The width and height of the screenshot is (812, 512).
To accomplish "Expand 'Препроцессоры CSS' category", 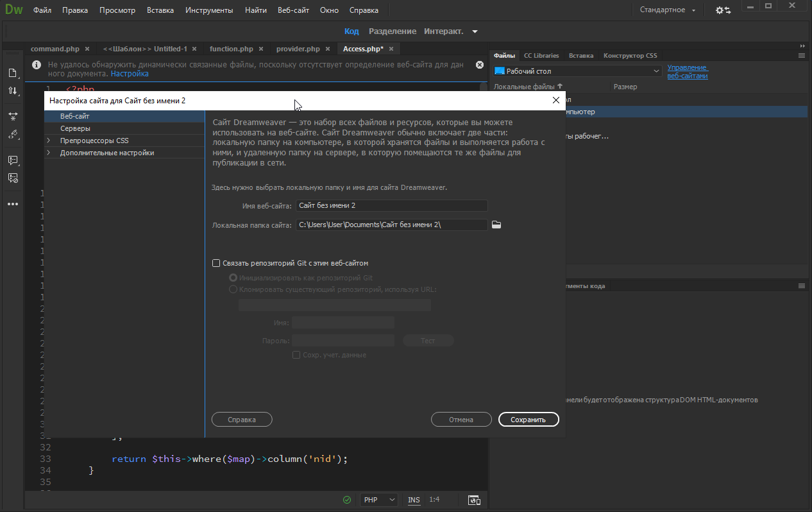I will [x=48, y=141].
